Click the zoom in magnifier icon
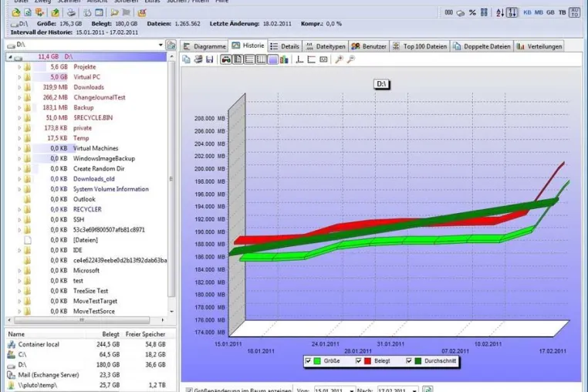Screen dimensions: 588x392 [x=339, y=59]
